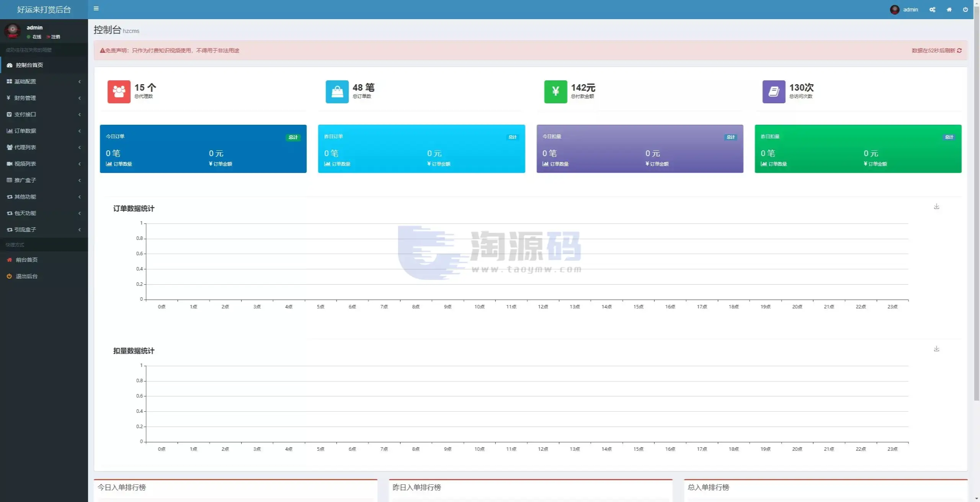Open 基础配置 sidebar menu
Viewport: 980px width, 502px height.
pyautogui.click(x=44, y=81)
